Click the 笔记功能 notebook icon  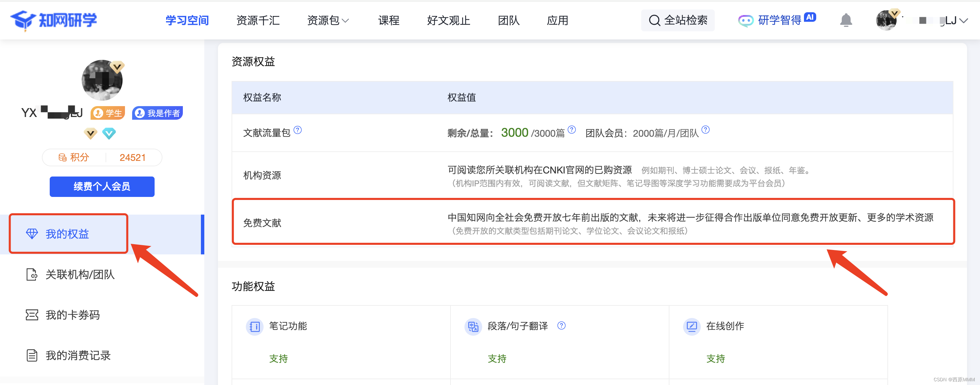tap(254, 327)
